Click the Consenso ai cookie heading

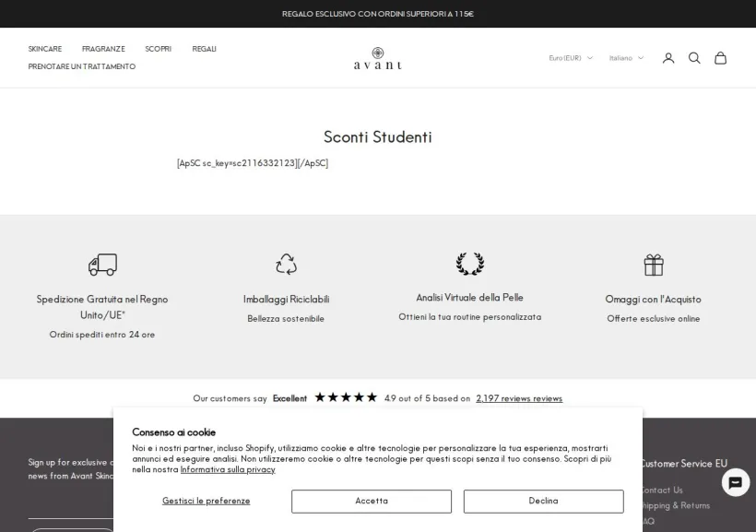173,432
